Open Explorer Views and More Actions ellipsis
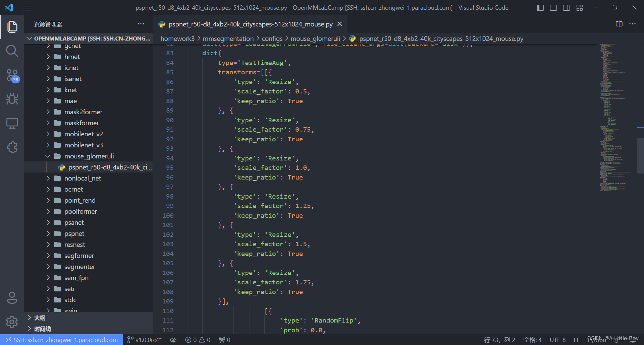 point(141,24)
